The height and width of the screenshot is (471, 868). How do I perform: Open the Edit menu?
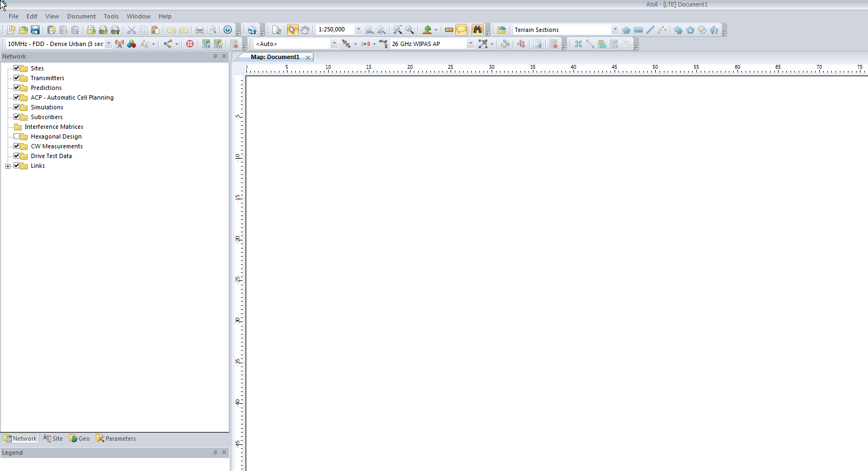(x=32, y=16)
